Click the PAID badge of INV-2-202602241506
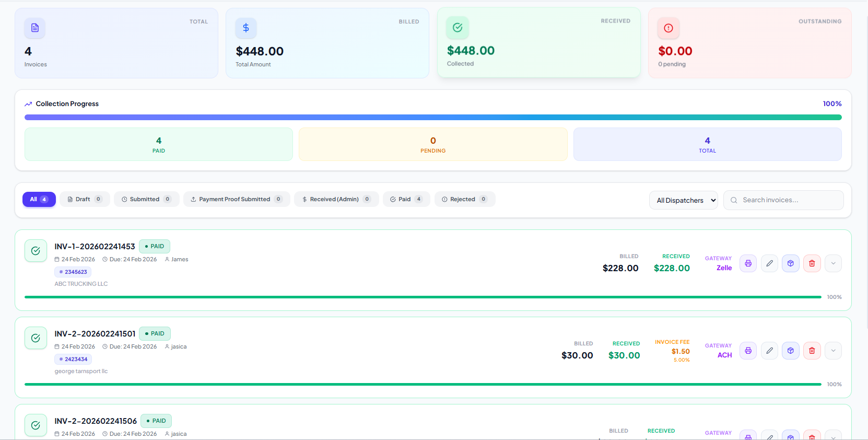This screenshot has height=440, width=868. [x=156, y=421]
